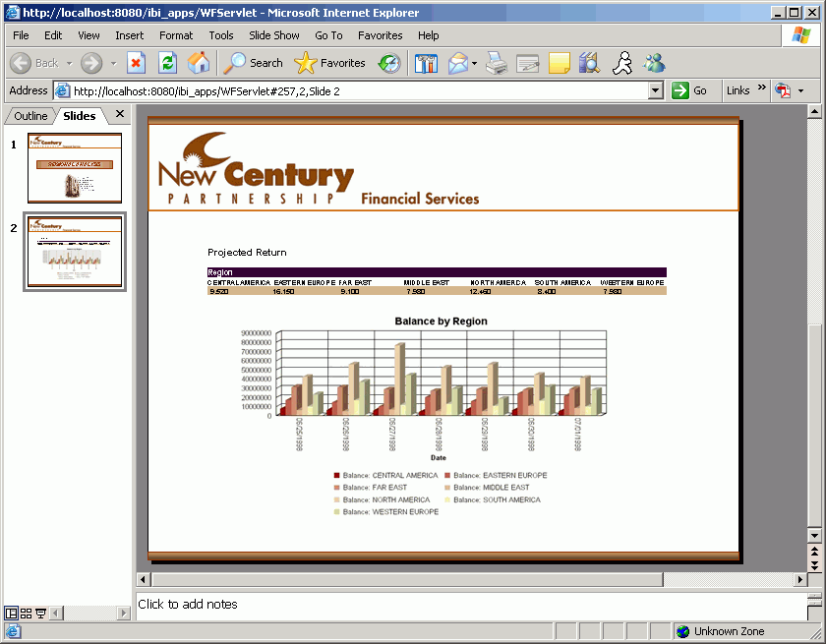Open the Edit menu

[x=53, y=35]
